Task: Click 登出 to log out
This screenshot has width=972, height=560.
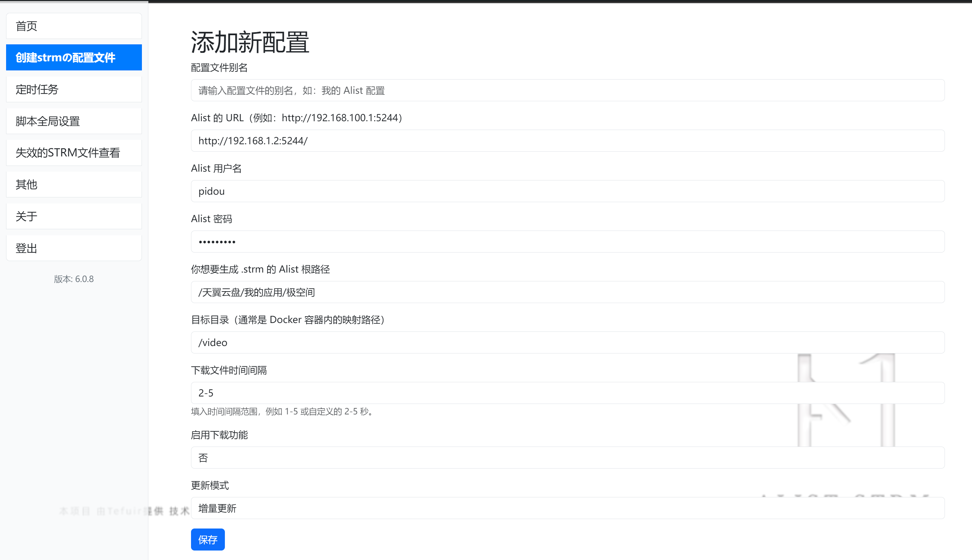Action: click(74, 248)
